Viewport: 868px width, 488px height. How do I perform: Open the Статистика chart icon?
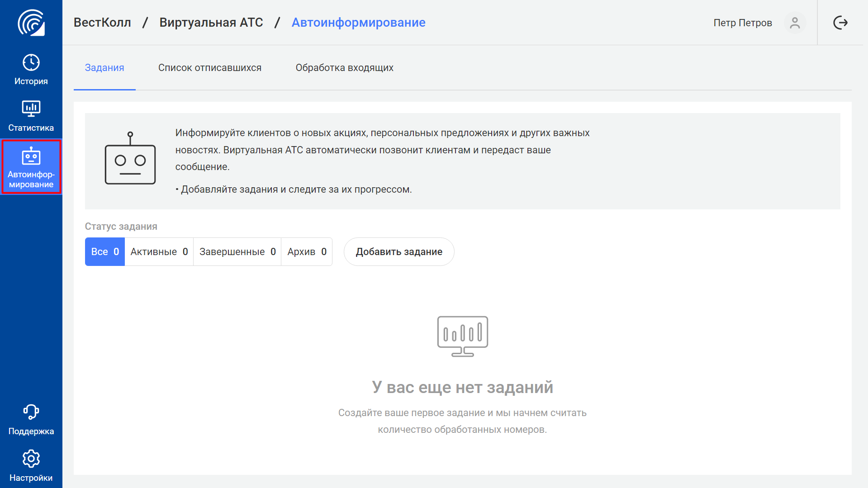(31, 109)
